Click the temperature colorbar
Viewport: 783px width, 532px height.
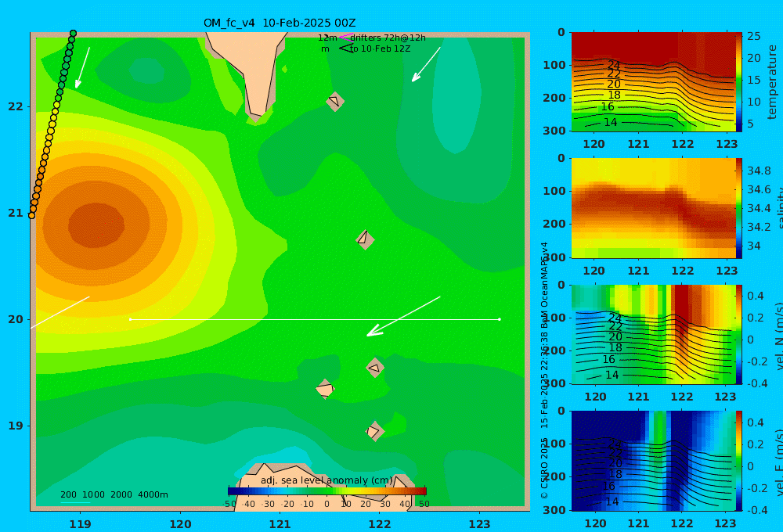[x=739, y=82]
